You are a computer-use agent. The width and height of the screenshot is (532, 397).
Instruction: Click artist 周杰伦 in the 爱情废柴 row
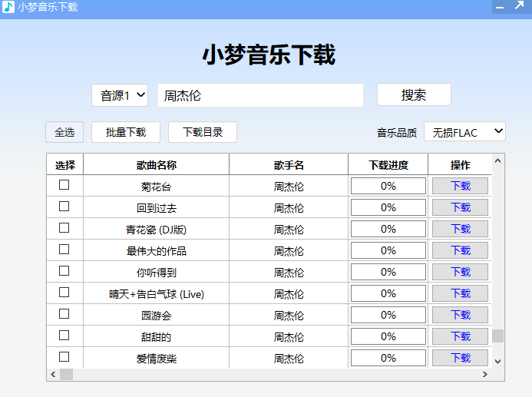pos(289,359)
